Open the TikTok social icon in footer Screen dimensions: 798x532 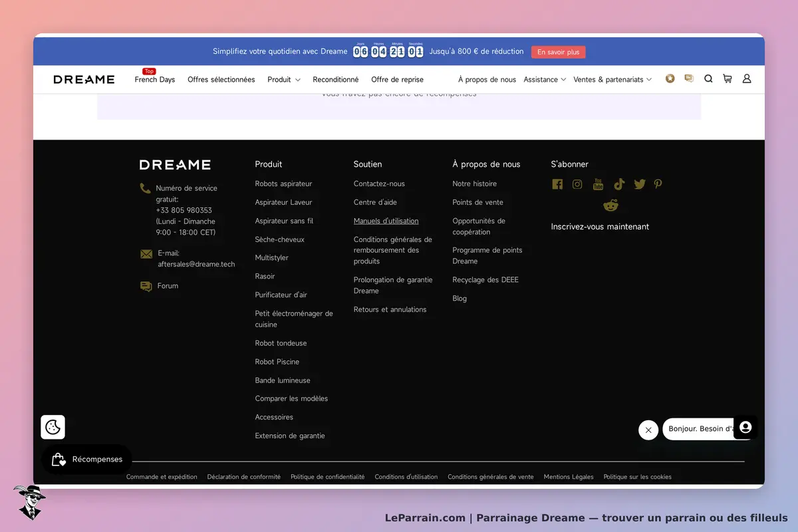tap(619, 184)
